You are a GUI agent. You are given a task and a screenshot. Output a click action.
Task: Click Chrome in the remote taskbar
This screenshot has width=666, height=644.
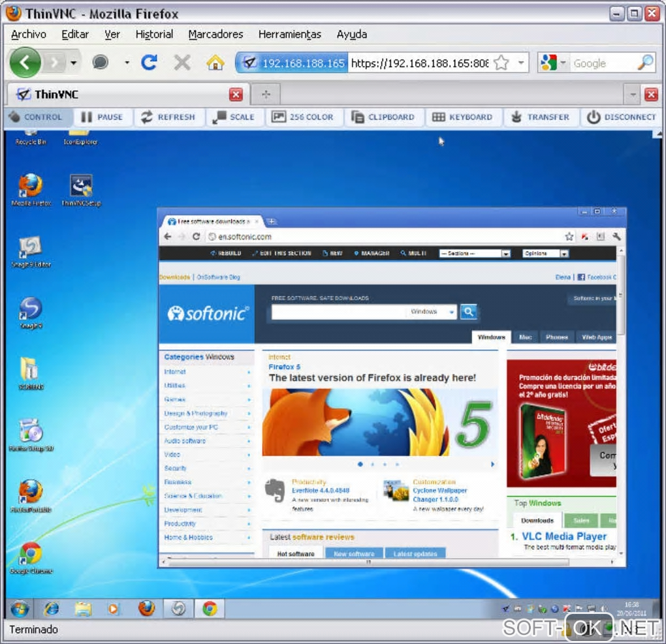210,609
